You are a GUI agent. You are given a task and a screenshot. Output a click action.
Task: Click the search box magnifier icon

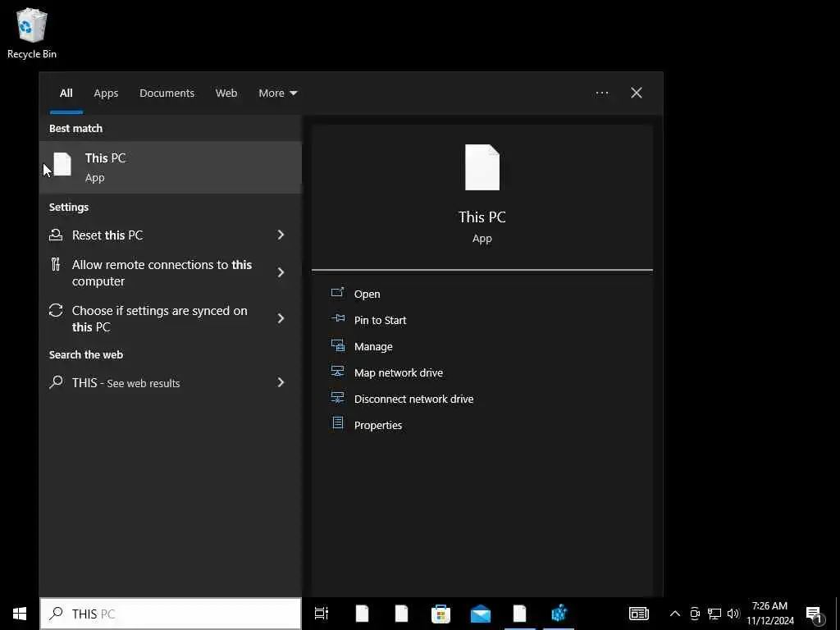(x=56, y=614)
